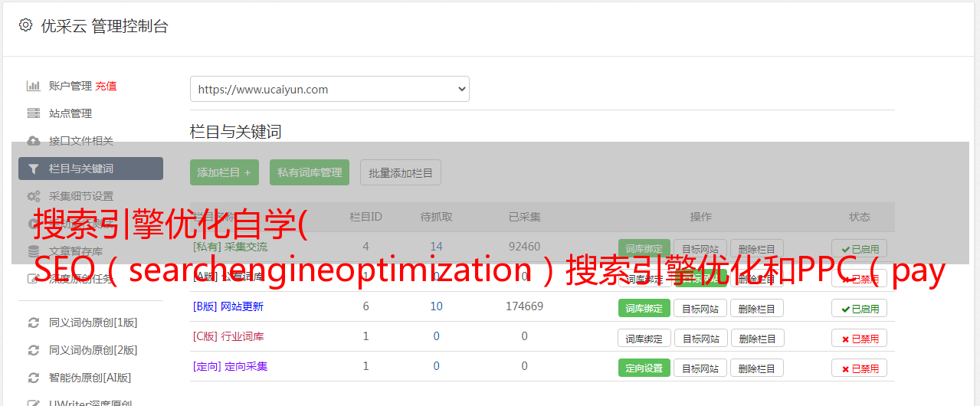The height and width of the screenshot is (406, 980).
Task: Click the gear icon beside 优采云 管理控制台
Action: (x=25, y=25)
